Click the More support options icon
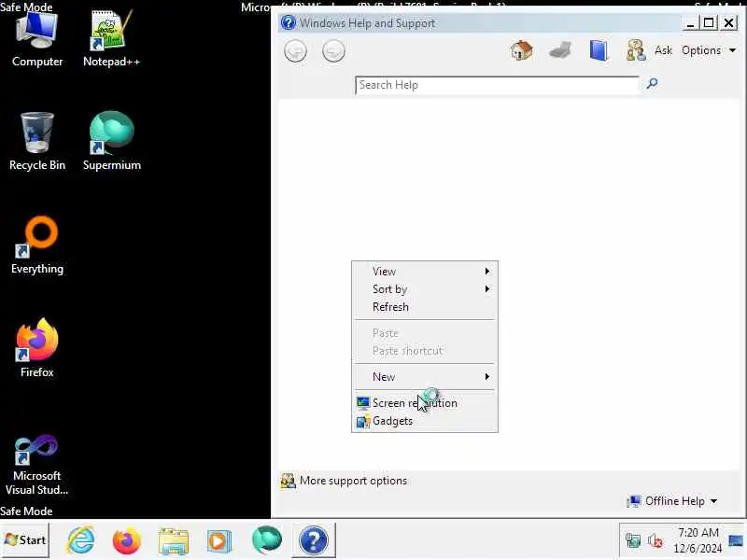 pyautogui.click(x=289, y=481)
